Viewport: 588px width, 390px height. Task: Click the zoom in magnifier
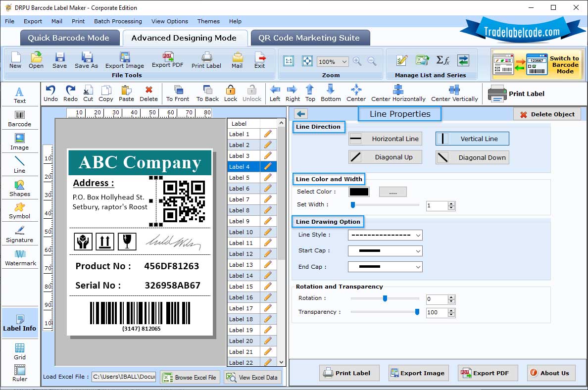(x=357, y=61)
